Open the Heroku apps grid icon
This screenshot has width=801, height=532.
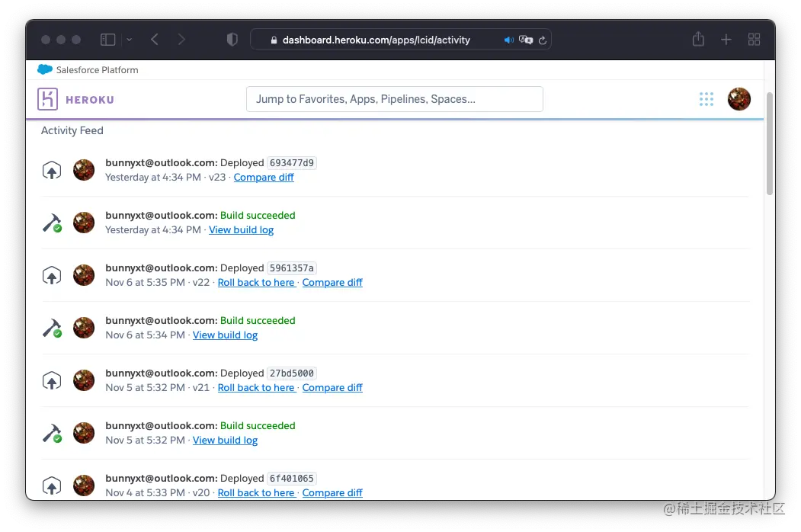pos(706,99)
